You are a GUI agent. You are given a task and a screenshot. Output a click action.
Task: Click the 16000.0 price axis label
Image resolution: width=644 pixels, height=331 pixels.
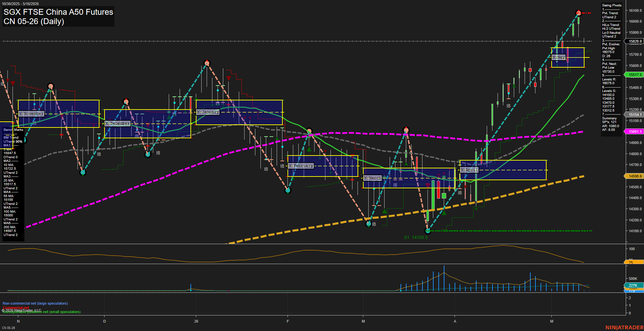click(635, 21)
